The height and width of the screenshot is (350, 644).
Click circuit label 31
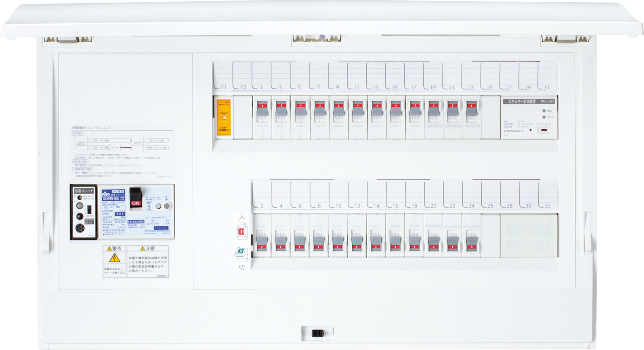(x=547, y=87)
